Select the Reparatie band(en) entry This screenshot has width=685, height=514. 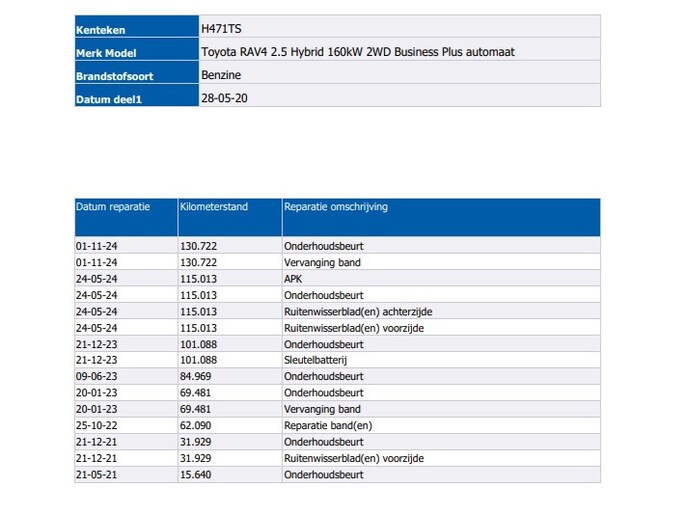[326, 426]
